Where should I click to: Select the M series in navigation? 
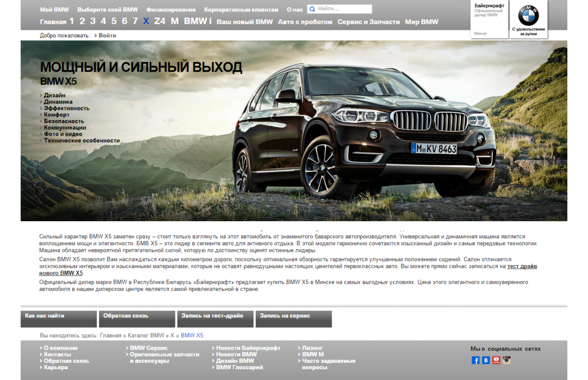click(175, 21)
